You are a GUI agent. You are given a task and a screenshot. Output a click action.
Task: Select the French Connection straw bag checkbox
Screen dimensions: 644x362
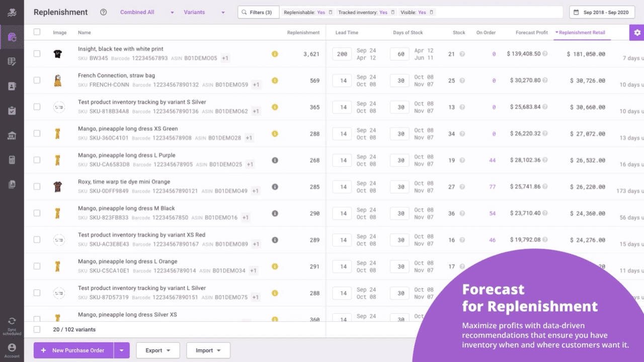pyautogui.click(x=37, y=79)
